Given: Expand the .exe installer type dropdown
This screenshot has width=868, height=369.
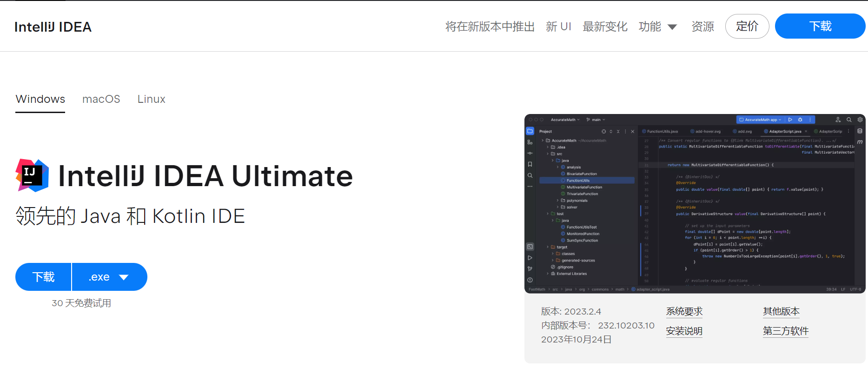Looking at the screenshot, I should point(110,277).
